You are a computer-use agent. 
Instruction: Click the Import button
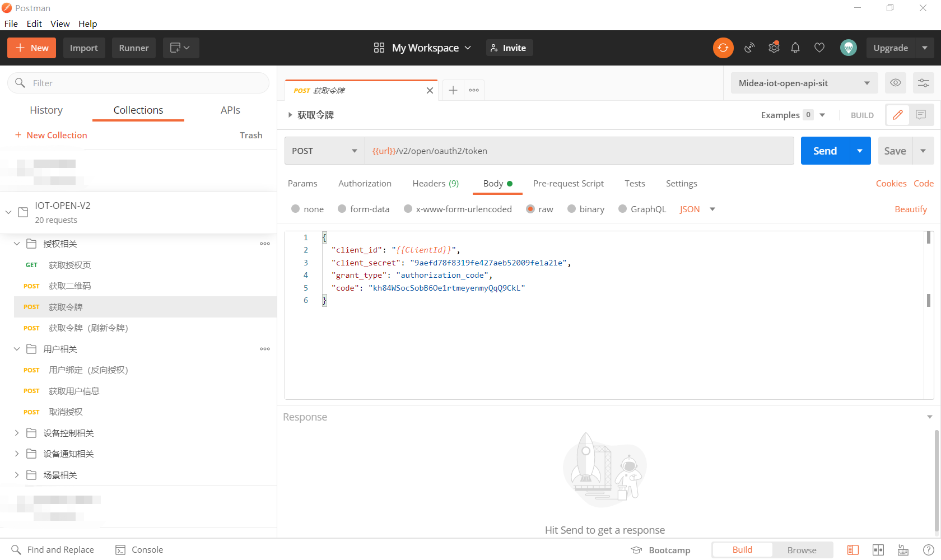84,48
